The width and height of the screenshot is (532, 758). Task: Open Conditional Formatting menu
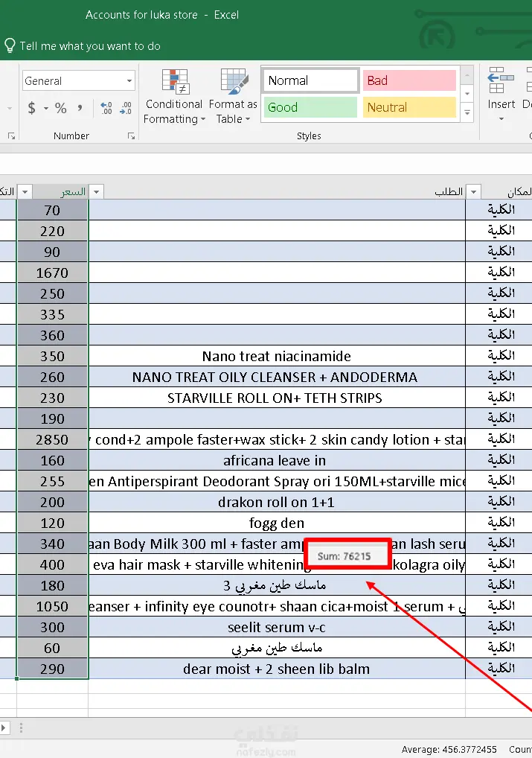(x=174, y=96)
